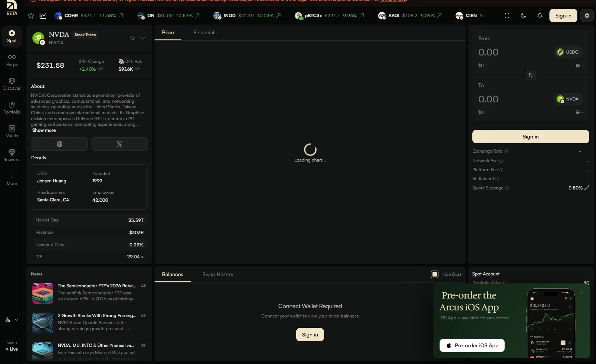Close the iOS App pre-order banner

[581, 293]
